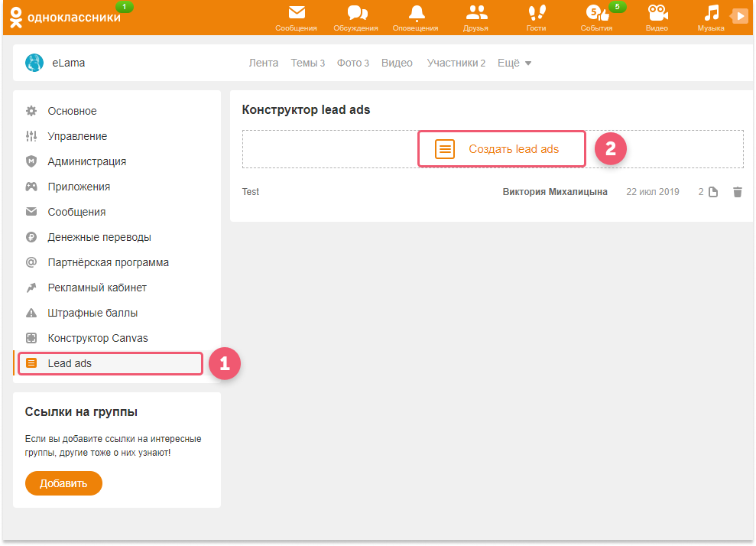Open Сообщения envelope icon in top bar
Screen dimensions: 756x546
(296, 13)
